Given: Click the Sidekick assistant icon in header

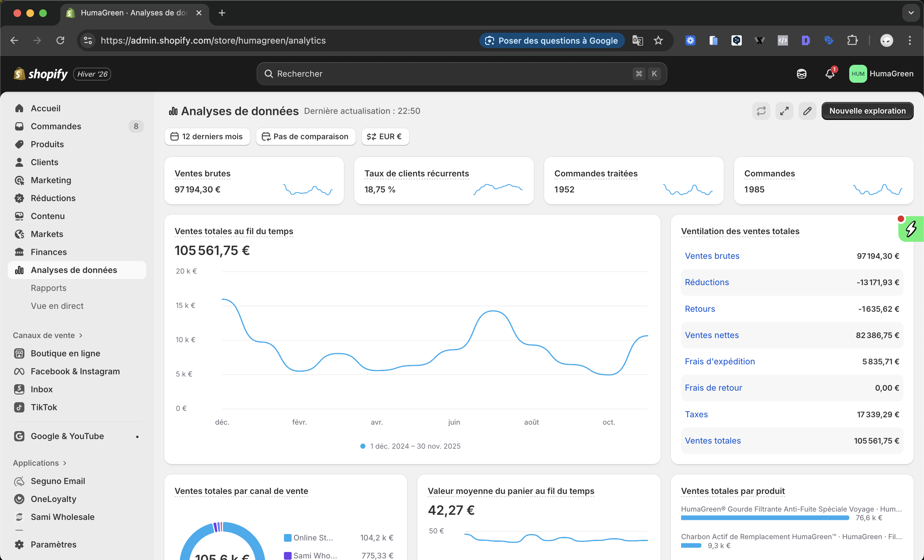Looking at the screenshot, I should tap(801, 74).
